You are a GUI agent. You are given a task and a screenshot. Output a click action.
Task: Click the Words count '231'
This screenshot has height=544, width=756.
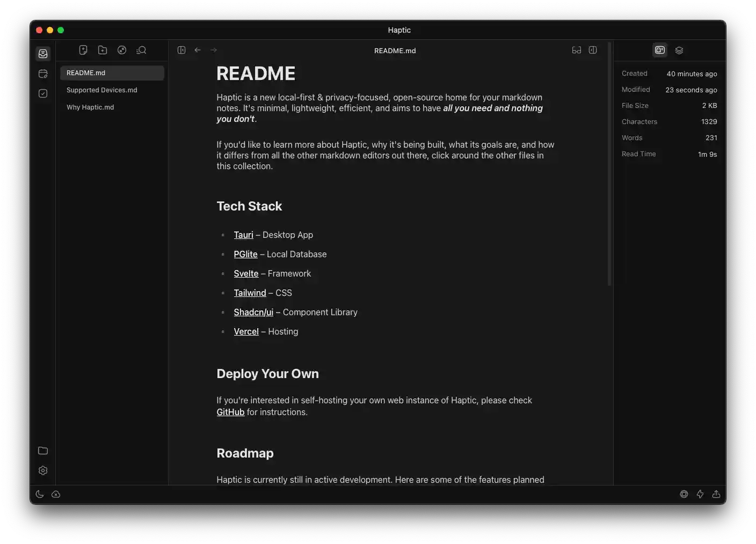pyautogui.click(x=711, y=138)
